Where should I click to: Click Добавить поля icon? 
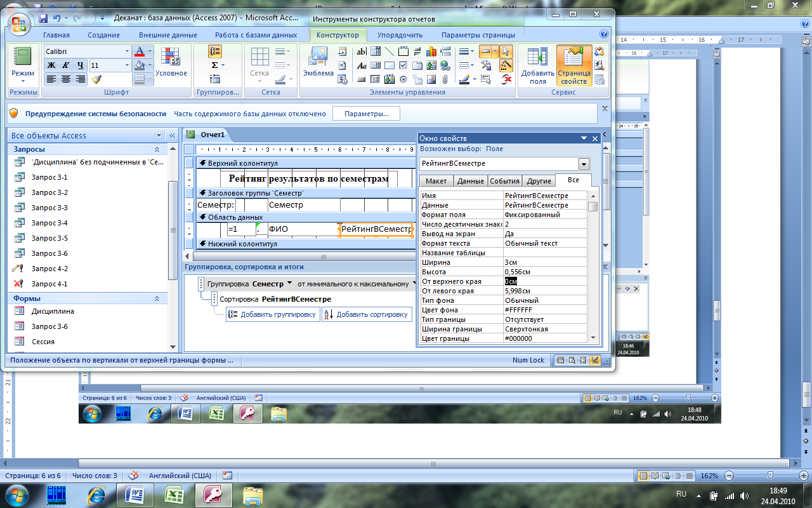tap(538, 65)
